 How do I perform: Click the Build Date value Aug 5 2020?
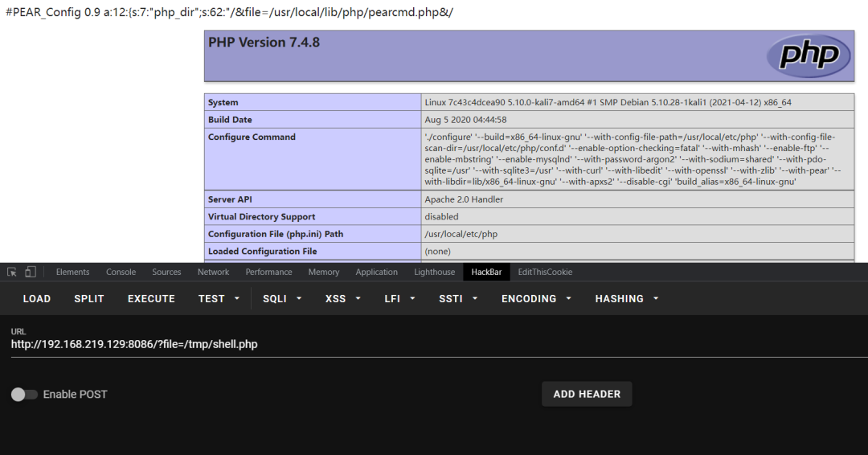click(x=465, y=120)
